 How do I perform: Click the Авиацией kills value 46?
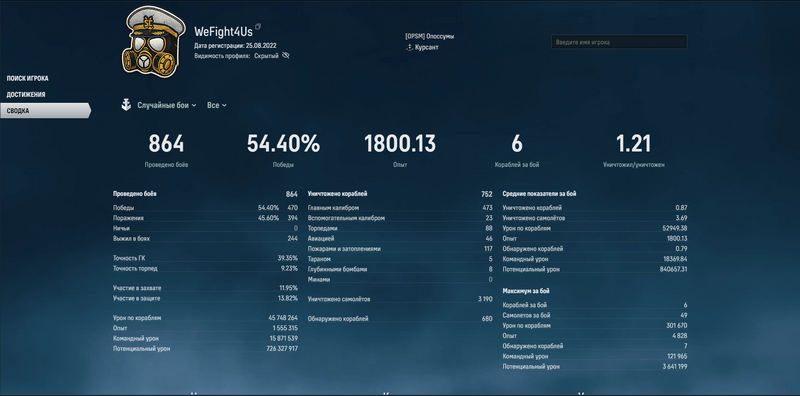pyautogui.click(x=489, y=238)
